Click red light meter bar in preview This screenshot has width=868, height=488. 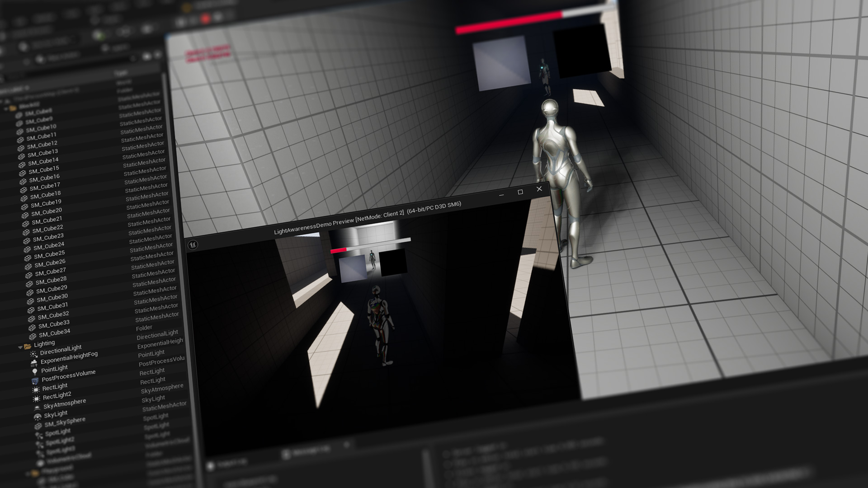[x=338, y=250]
